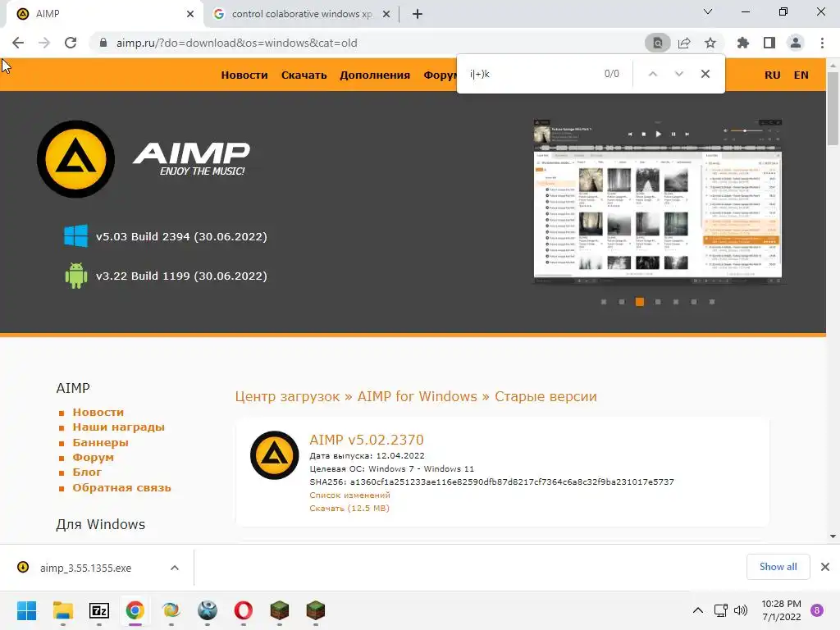Click the Windows logo download icon

coord(75,236)
